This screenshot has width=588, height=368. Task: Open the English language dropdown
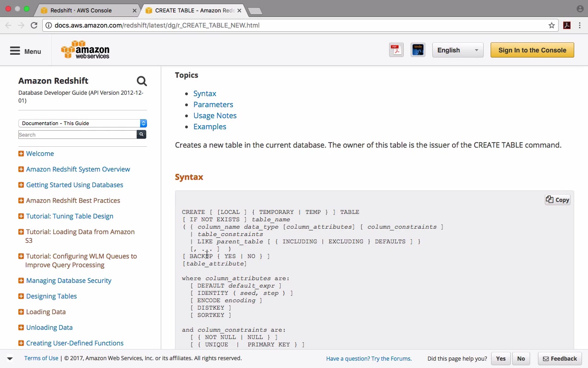coord(458,50)
